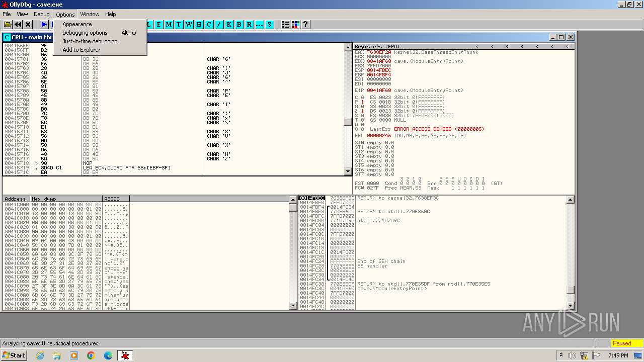Select ESP register value 0014FBEC

pos(379,70)
